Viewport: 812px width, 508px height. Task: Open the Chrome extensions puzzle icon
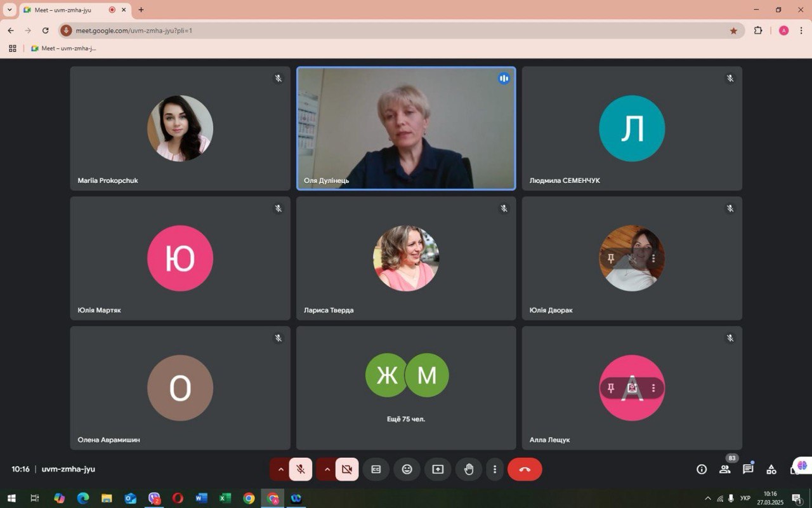tap(758, 30)
